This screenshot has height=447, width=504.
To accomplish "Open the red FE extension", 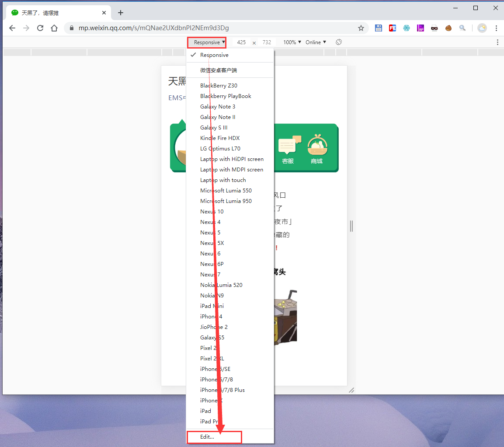I will tap(392, 28).
